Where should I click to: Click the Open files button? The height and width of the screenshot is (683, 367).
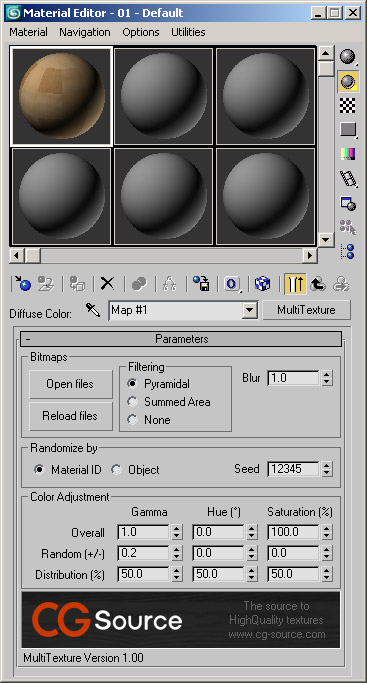[x=71, y=384]
